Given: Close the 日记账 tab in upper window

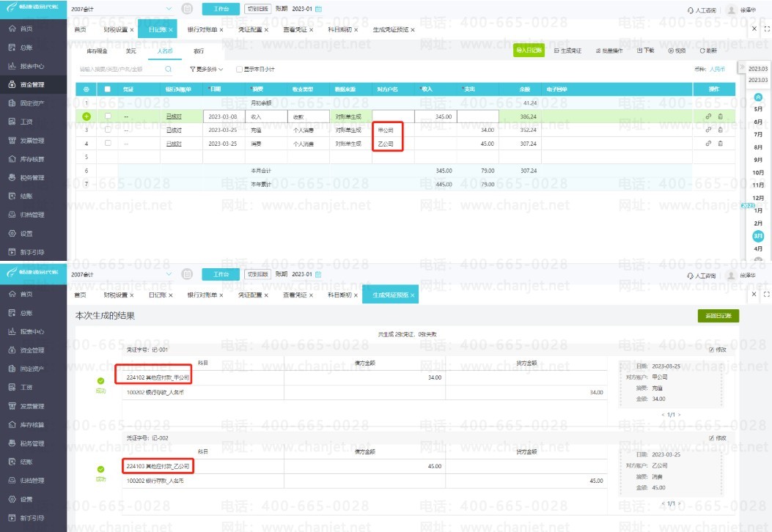Looking at the screenshot, I should click(171, 30).
